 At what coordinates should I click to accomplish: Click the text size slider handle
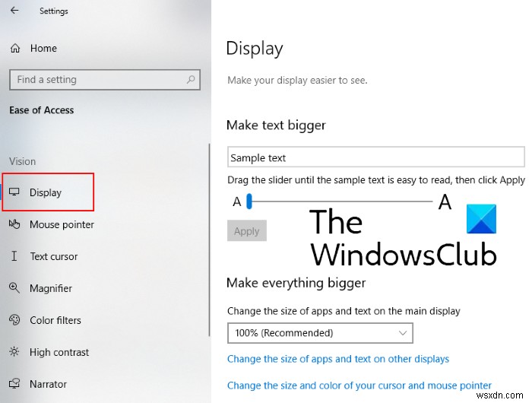pyautogui.click(x=249, y=201)
